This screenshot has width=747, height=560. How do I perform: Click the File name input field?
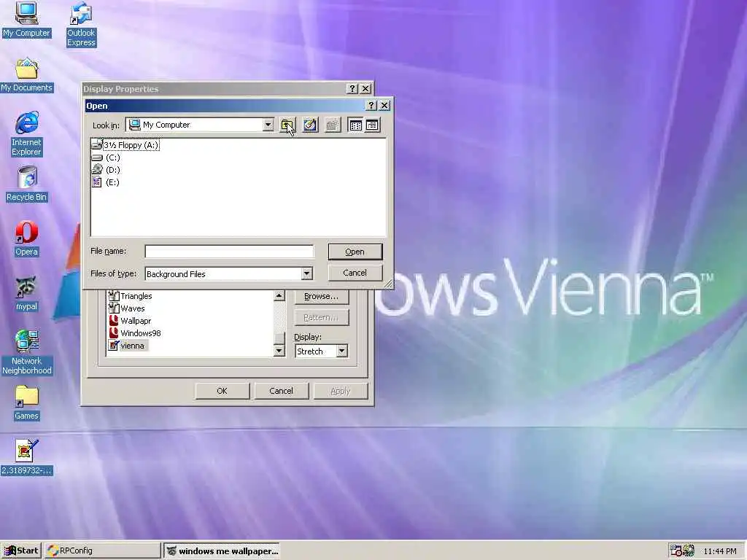229,251
